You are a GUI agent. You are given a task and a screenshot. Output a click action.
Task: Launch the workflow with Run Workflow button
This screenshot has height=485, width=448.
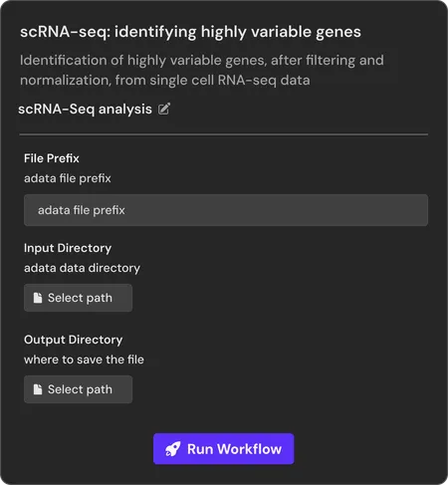(224, 449)
